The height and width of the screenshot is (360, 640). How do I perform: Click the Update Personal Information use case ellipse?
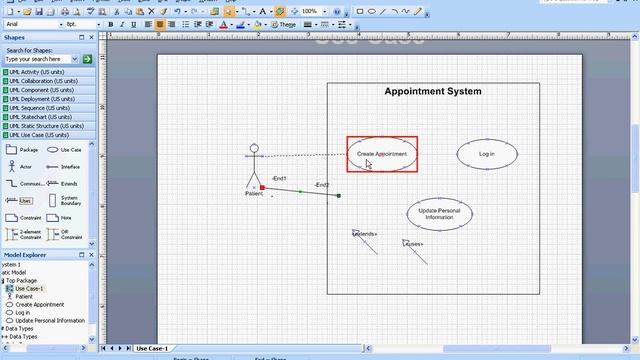[x=440, y=214]
